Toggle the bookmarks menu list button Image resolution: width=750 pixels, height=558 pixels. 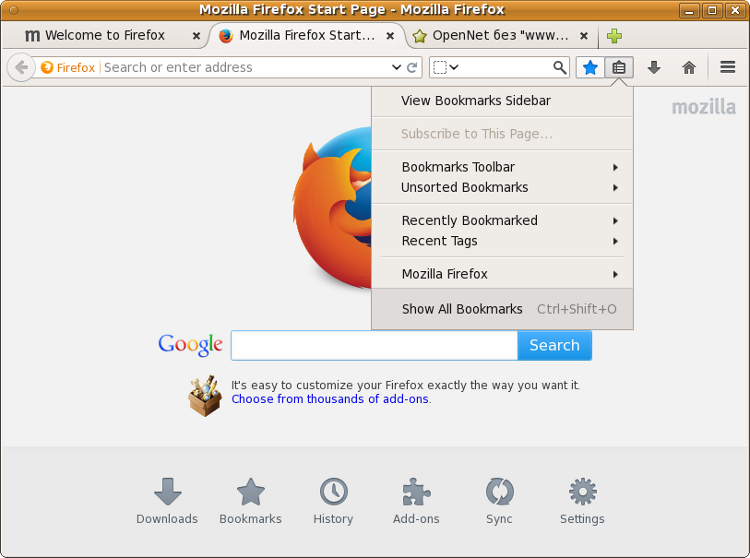(619, 67)
